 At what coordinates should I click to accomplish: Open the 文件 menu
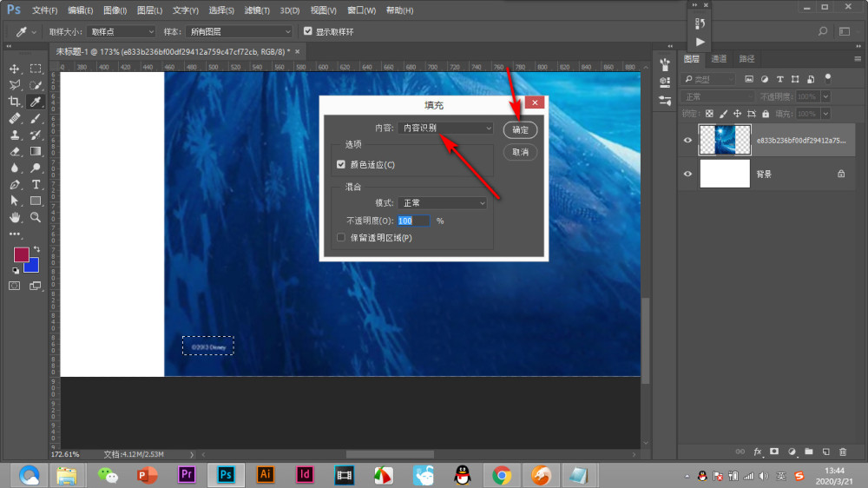point(44,10)
